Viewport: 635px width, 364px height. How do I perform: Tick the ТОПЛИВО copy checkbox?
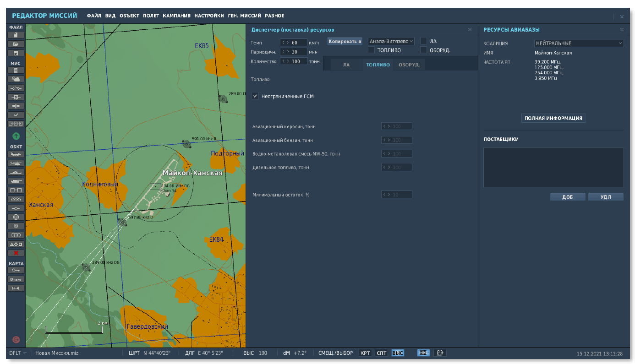[372, 50]
